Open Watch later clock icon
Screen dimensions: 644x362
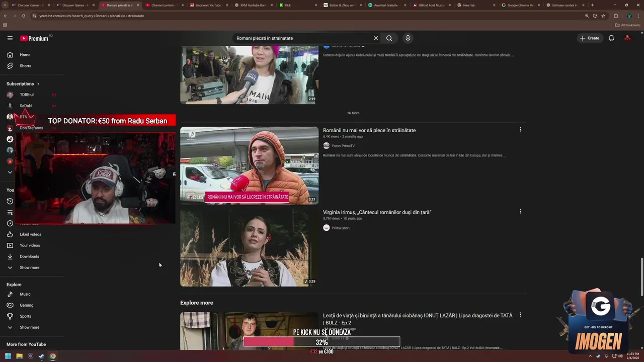(10, 223)
